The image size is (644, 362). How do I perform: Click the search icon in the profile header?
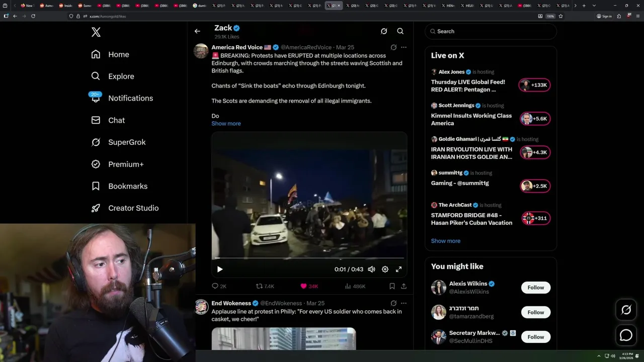tap(400, 31)
